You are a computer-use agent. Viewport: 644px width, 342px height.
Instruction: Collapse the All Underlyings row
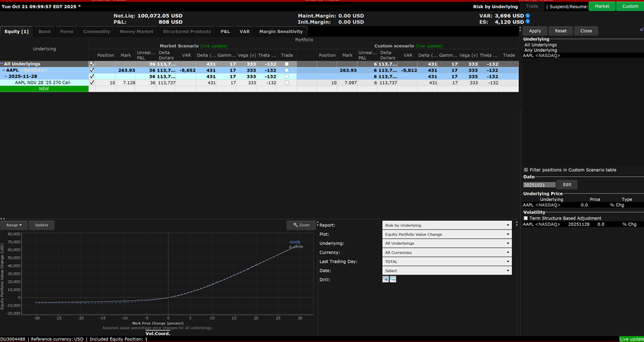coord(2,64)
